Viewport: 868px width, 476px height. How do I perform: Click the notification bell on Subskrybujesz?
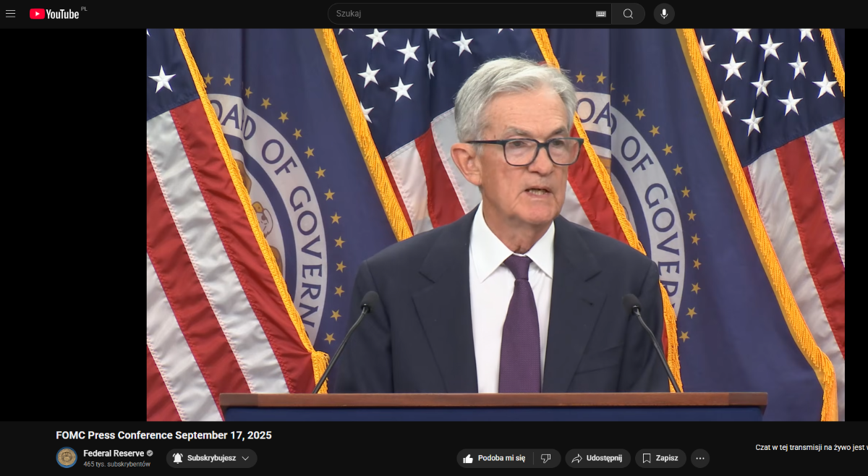tap(178, 458)
